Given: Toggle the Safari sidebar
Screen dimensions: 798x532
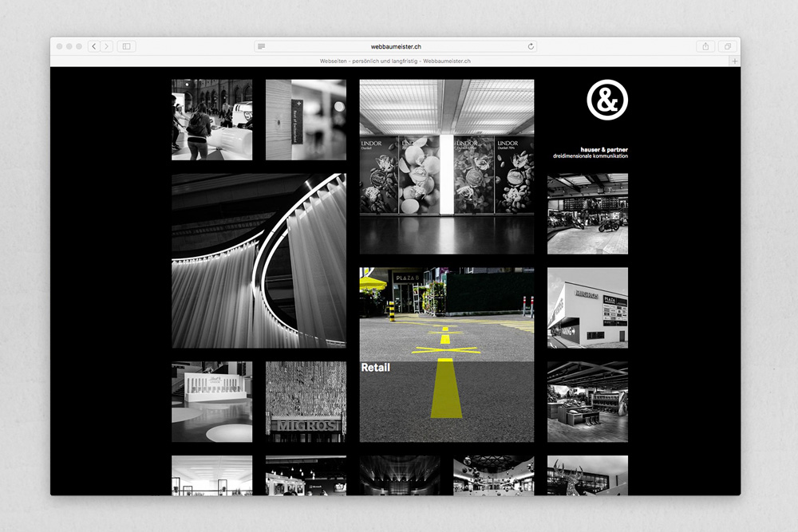Looking at the screenshot, I should 126,46.
